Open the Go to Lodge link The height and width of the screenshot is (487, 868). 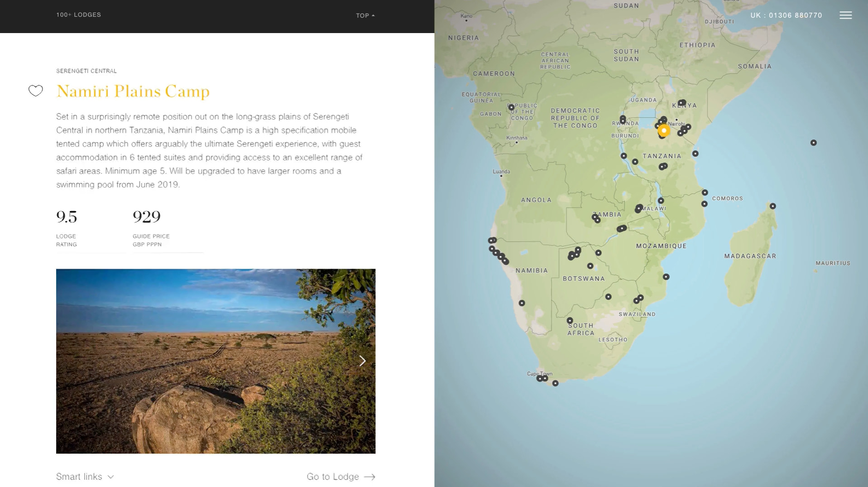[x=341, y=477]
